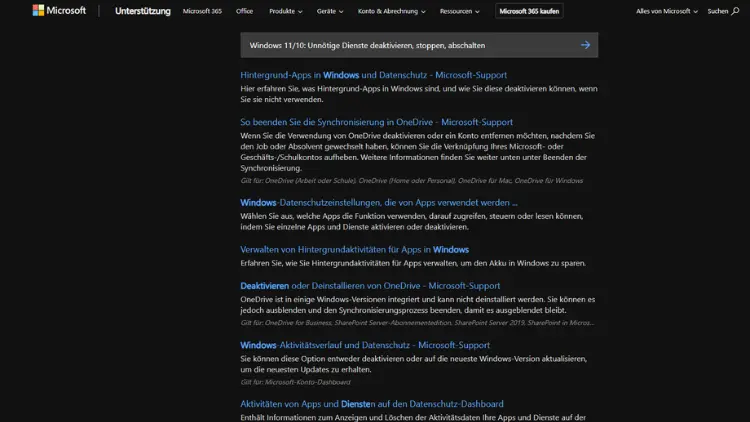Submit search with the arrow icon
The height and width of the screenshot is (422, 750).
tap(585, 45)
